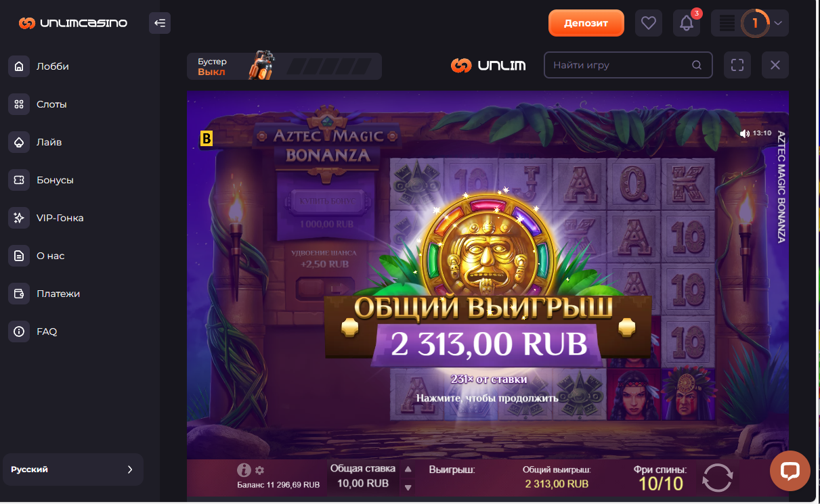Open notifications bell with badge
The height and width of the screenshot is (504, 820).
[x=687, y=23]
